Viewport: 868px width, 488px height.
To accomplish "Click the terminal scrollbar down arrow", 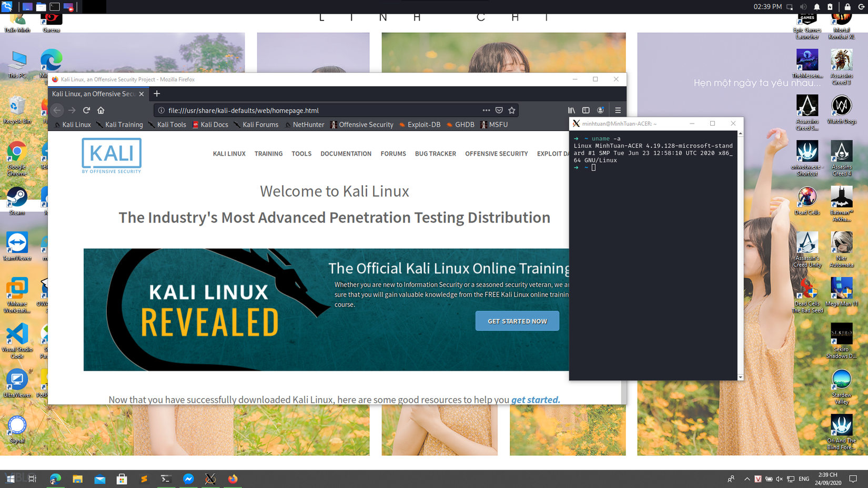I will coord(741,377).
